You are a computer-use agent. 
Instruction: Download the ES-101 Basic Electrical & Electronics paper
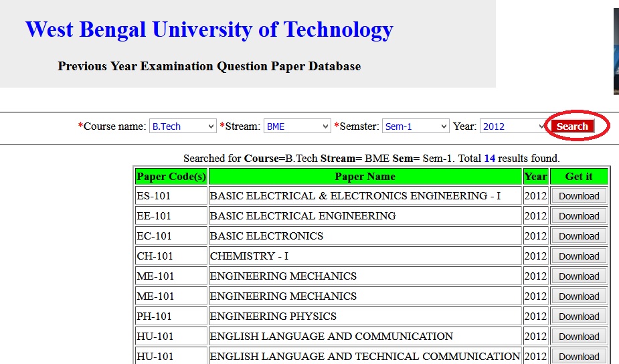pos(579,196)
